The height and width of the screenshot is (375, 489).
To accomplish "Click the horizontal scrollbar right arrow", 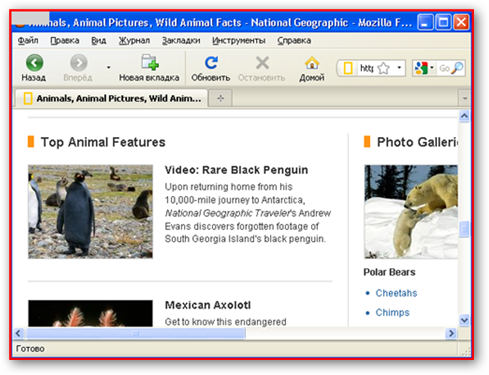I will (x=451, y=333).
